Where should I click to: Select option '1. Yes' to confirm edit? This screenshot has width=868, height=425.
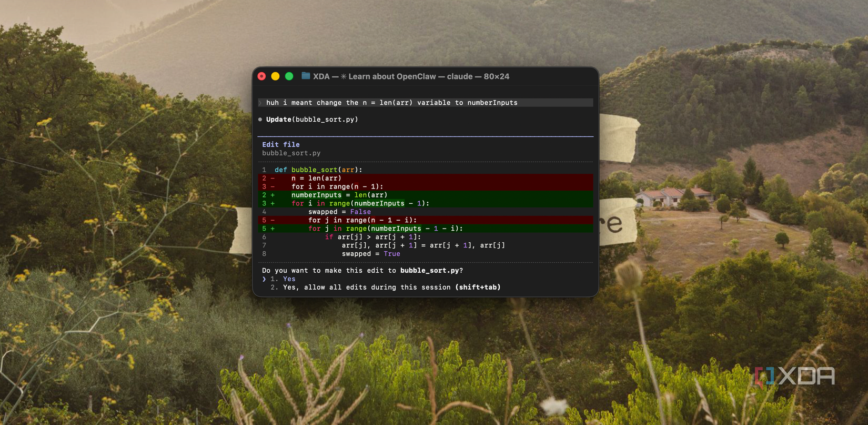(x=283, y=279)
